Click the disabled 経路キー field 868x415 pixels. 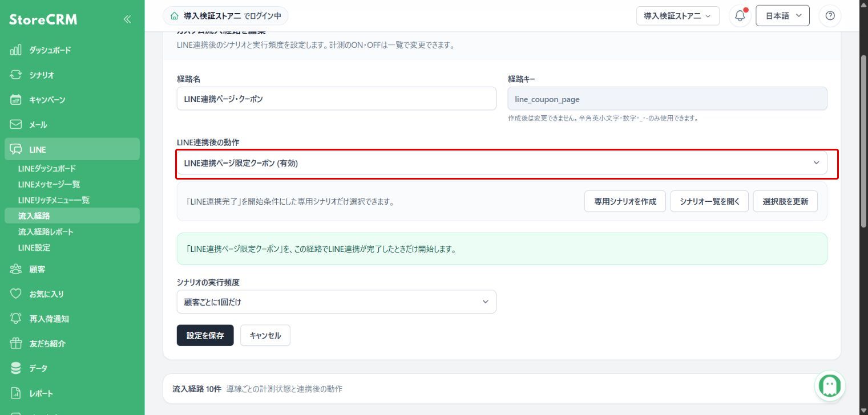(667, 99)
